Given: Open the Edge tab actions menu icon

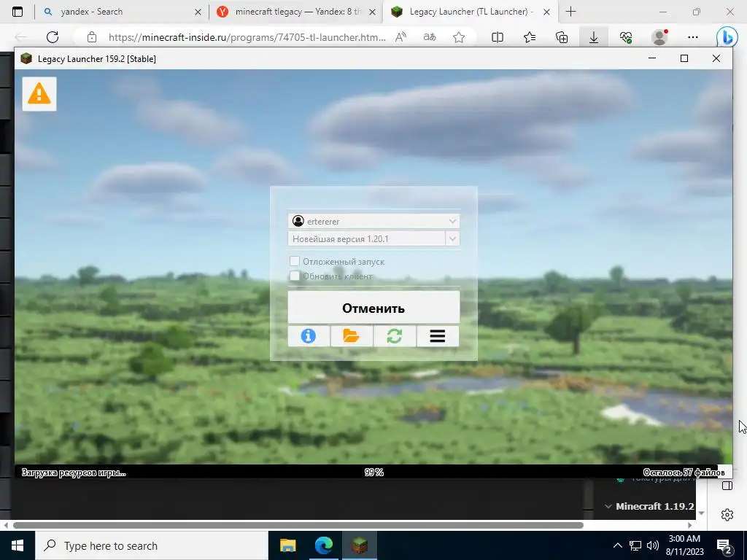Looking at the screenshot, I should (x=18, y=12).
